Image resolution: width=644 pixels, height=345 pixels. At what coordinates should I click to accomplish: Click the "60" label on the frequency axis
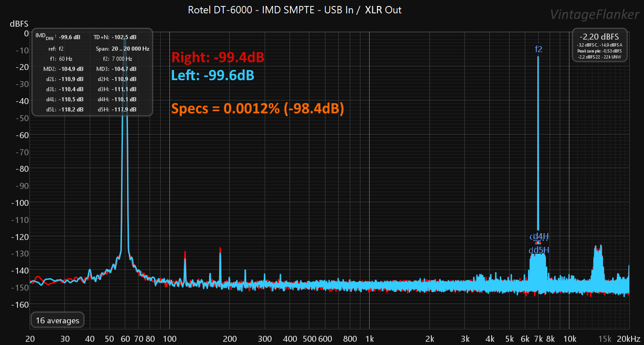pos(126,339)
